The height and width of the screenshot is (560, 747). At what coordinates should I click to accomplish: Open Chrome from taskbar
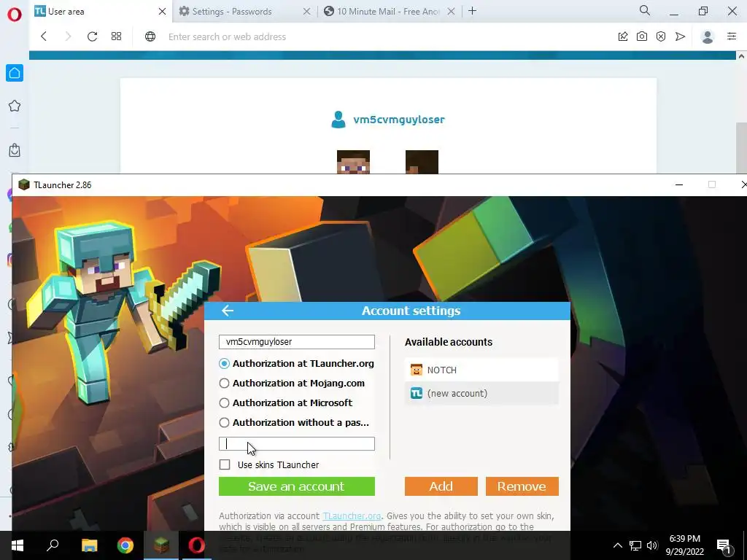125,545
